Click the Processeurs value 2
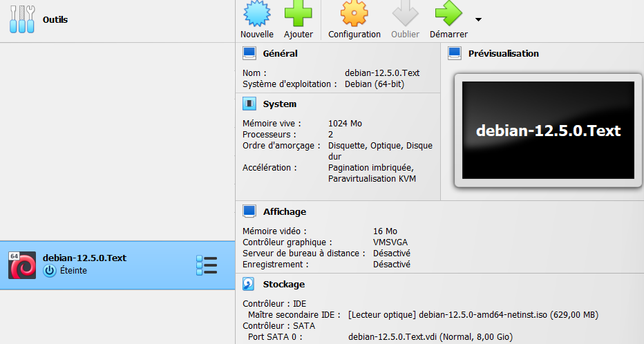 pyautogui.click(x=330, y=135)
